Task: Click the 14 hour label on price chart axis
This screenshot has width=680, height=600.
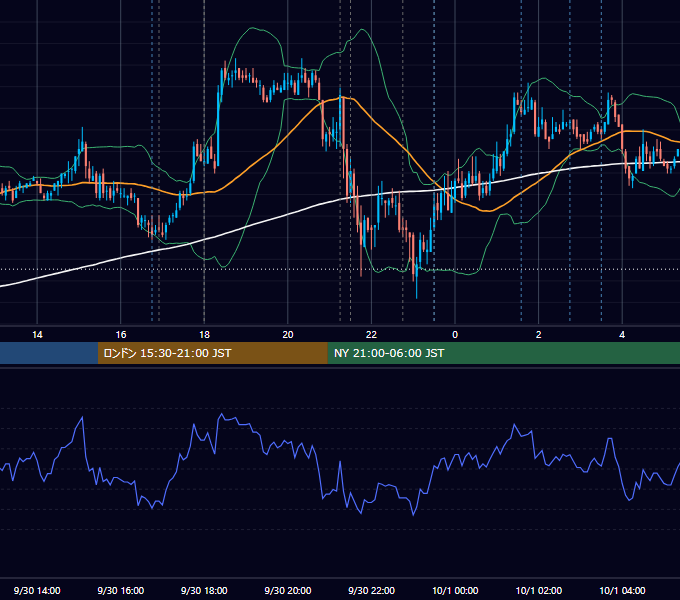Action: (x=37, y=335)
